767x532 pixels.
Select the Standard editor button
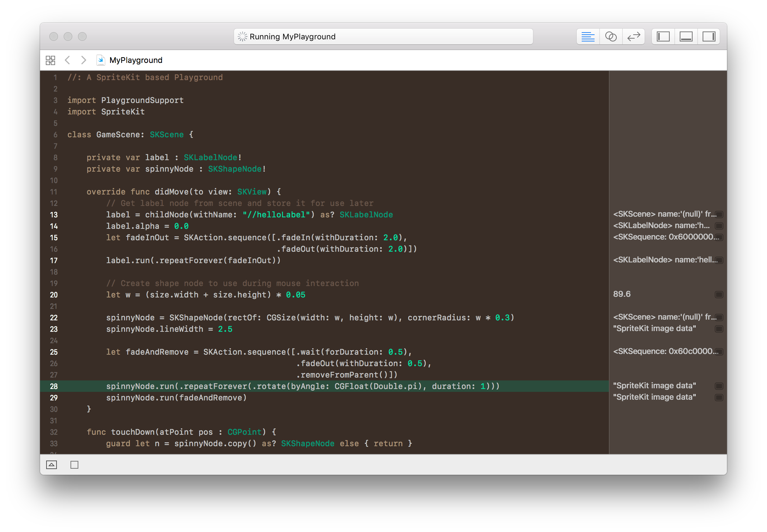(588, 36)
